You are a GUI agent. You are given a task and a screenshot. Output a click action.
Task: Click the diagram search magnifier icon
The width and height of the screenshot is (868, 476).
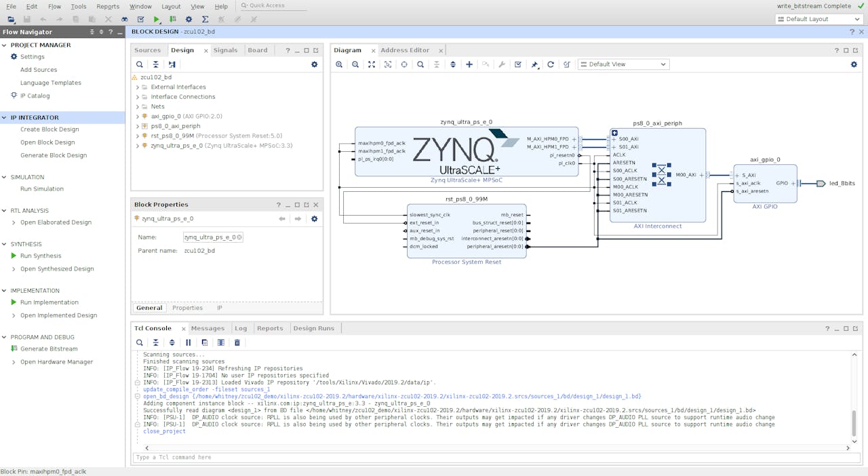420,64
